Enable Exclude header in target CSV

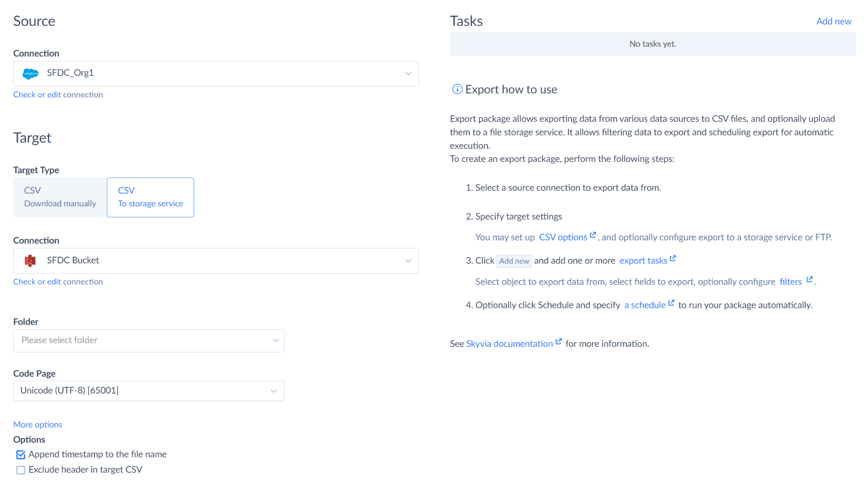click(x=21, y=470)
